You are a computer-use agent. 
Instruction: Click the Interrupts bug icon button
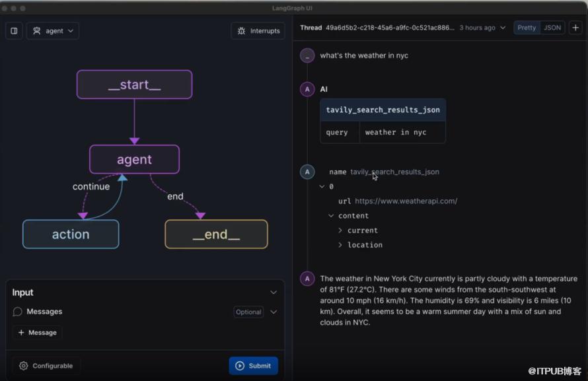click(x=258, y=31)
